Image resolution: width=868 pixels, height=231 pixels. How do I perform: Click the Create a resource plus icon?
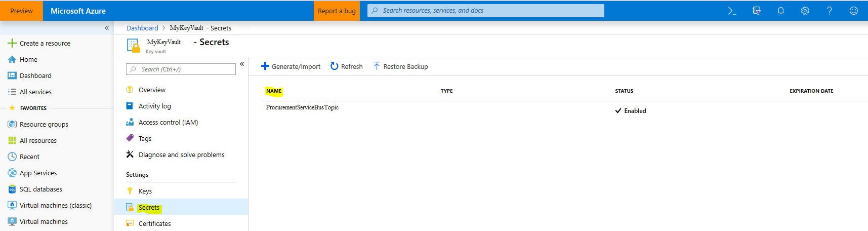12,43
